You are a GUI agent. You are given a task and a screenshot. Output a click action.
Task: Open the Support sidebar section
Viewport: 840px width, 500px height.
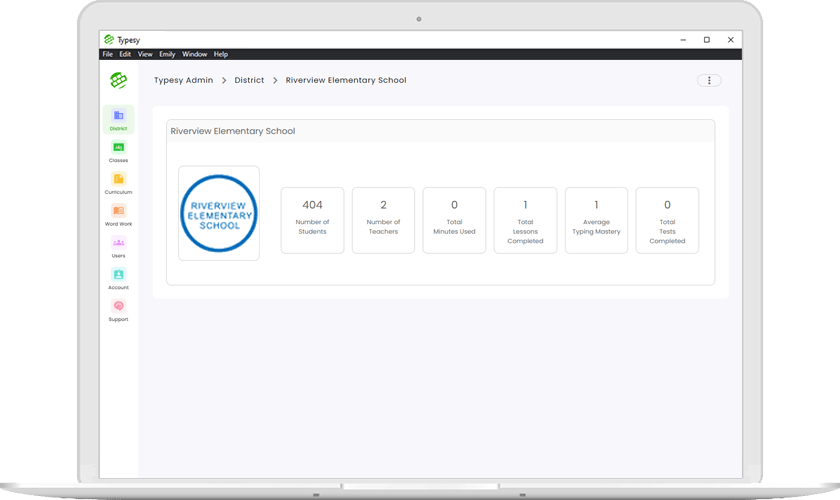coord(118,310)
